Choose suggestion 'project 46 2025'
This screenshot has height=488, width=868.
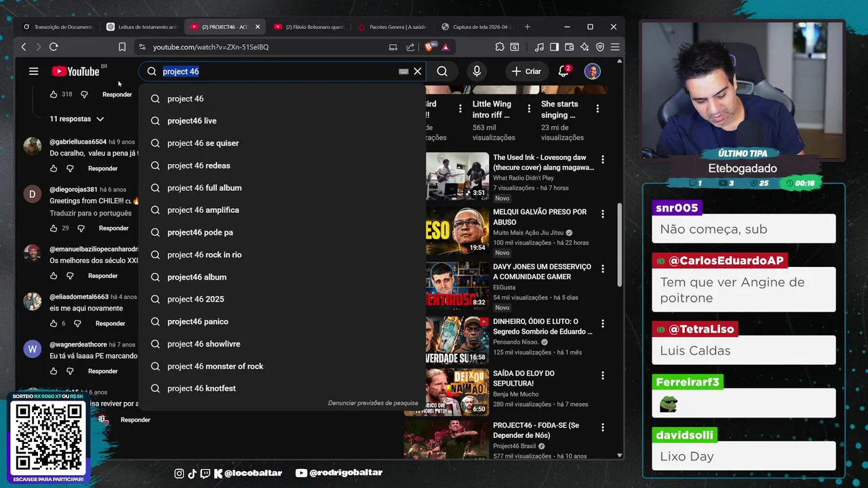coord(281,299)
